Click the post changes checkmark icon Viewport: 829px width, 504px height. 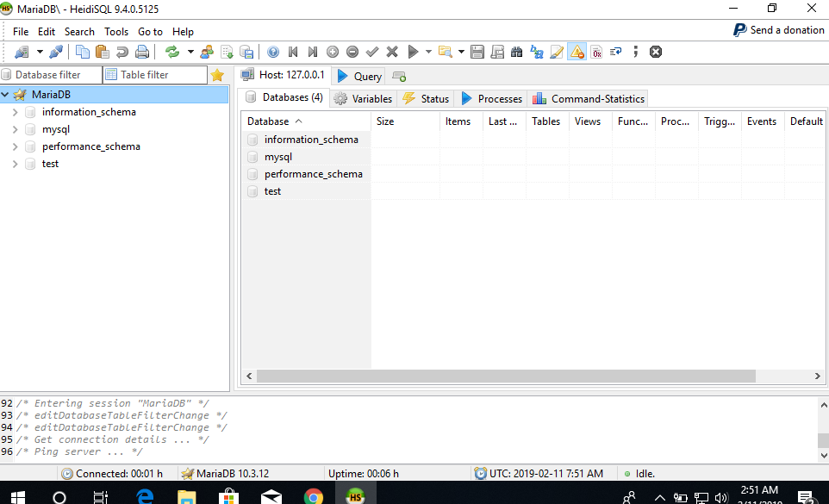[x=372, y=52]
